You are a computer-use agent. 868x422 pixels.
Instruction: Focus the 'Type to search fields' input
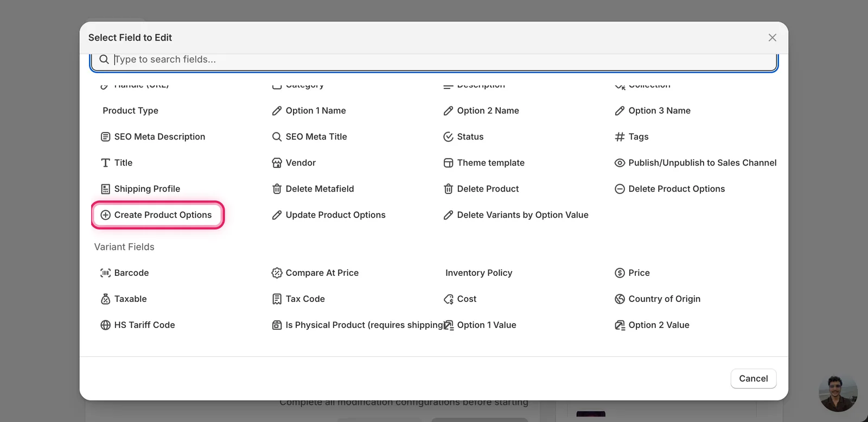pyautogui.click(x=434, y=60)
